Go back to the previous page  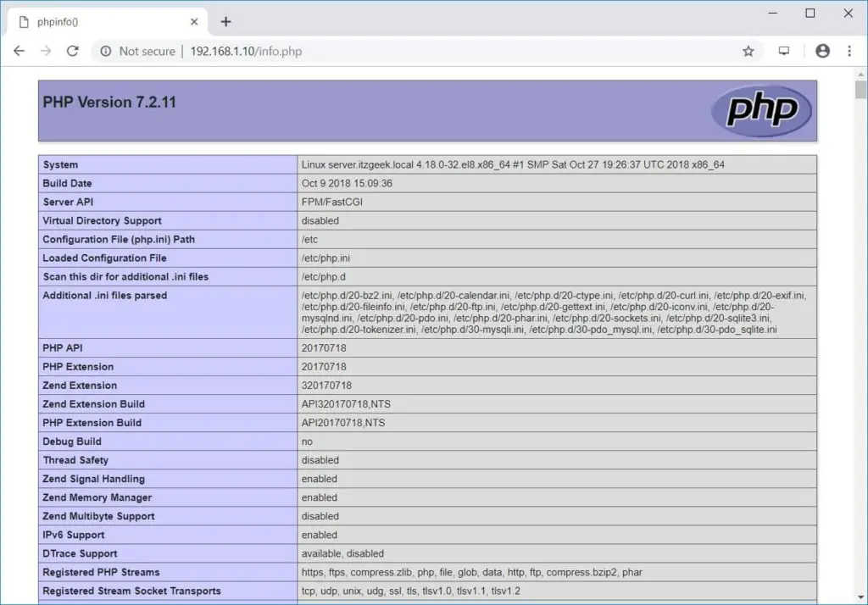(19, 51)
